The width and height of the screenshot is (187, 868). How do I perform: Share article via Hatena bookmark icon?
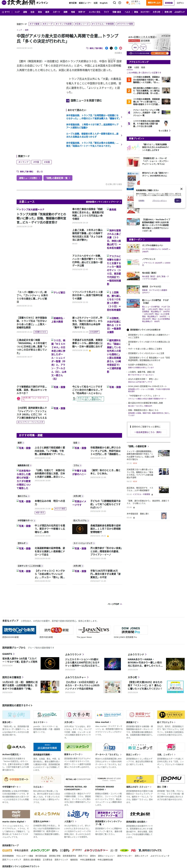coord(116,48)
